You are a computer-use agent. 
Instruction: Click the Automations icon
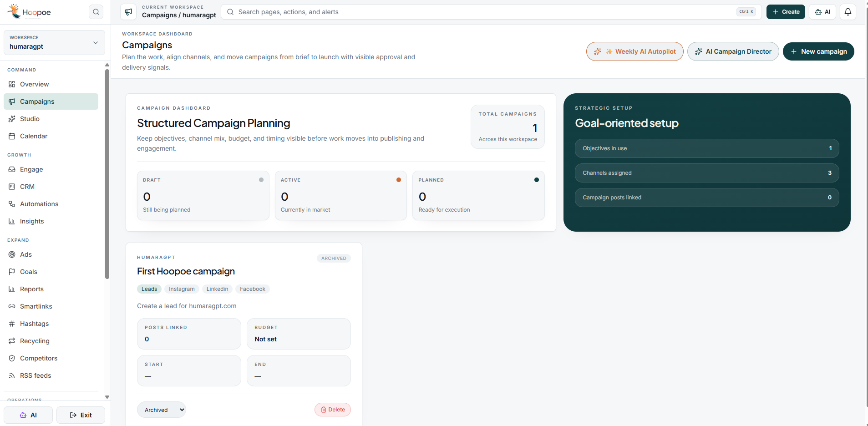pos(12,204)
